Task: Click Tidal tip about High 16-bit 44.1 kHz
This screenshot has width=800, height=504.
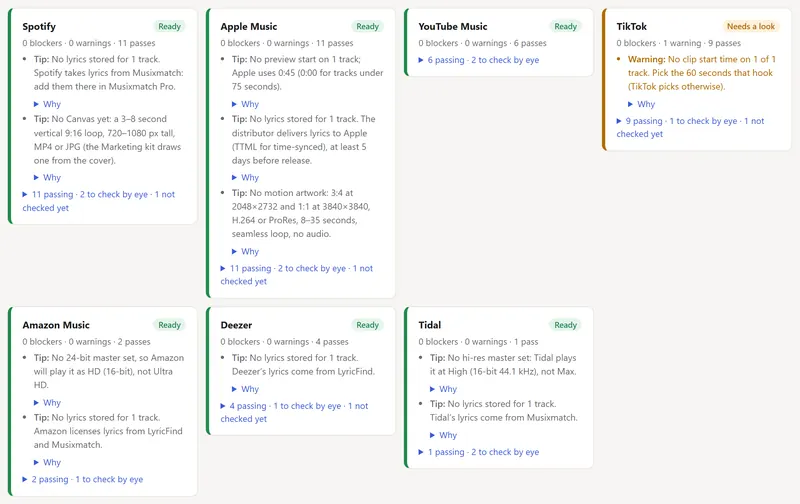Action: click(x=503, y=365)
